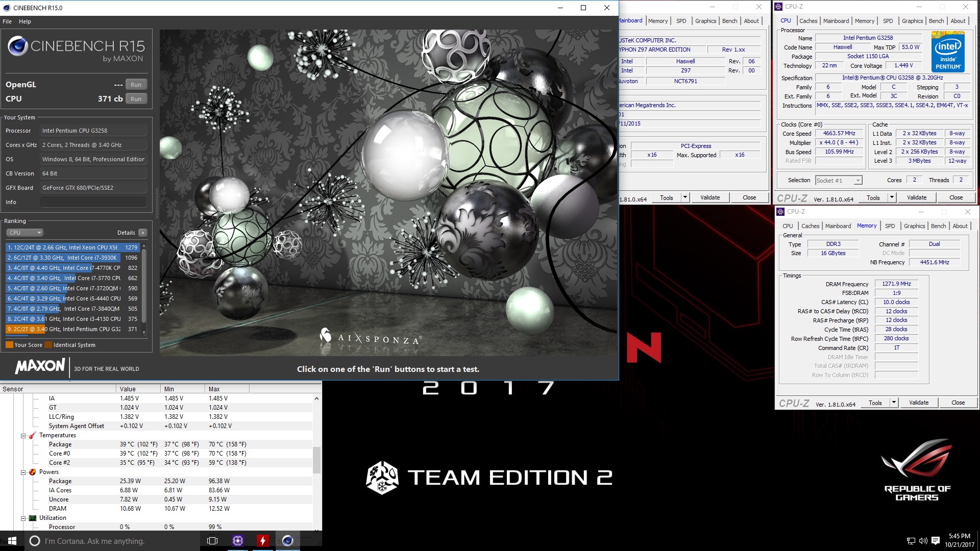The height and width of the screenshot is (551, 980).
Task: Click the CPU-Z icon in CPU window title
Action: coord(779,7)
